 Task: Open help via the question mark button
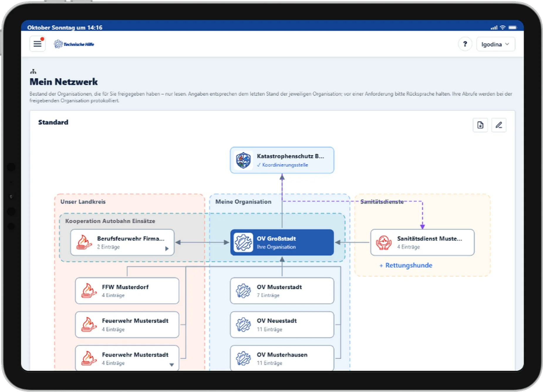[465, 44]
